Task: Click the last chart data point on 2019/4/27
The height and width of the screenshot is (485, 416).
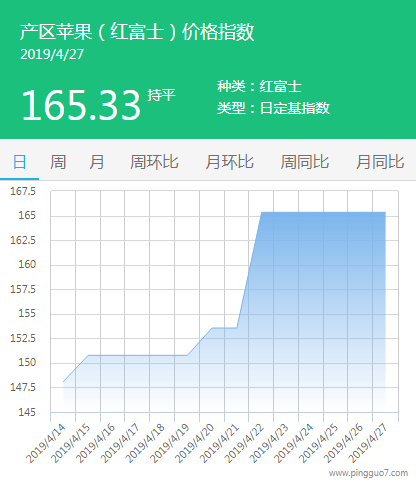Action: (386, 212)
